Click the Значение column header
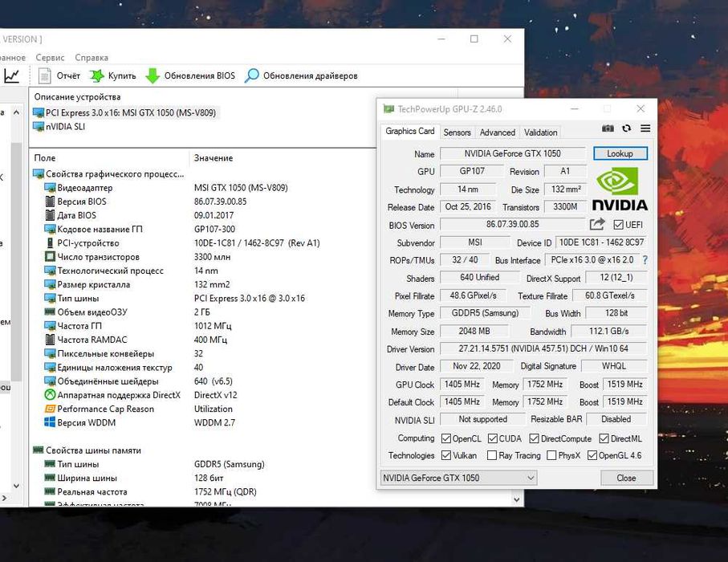 click(x=214, y=158)
